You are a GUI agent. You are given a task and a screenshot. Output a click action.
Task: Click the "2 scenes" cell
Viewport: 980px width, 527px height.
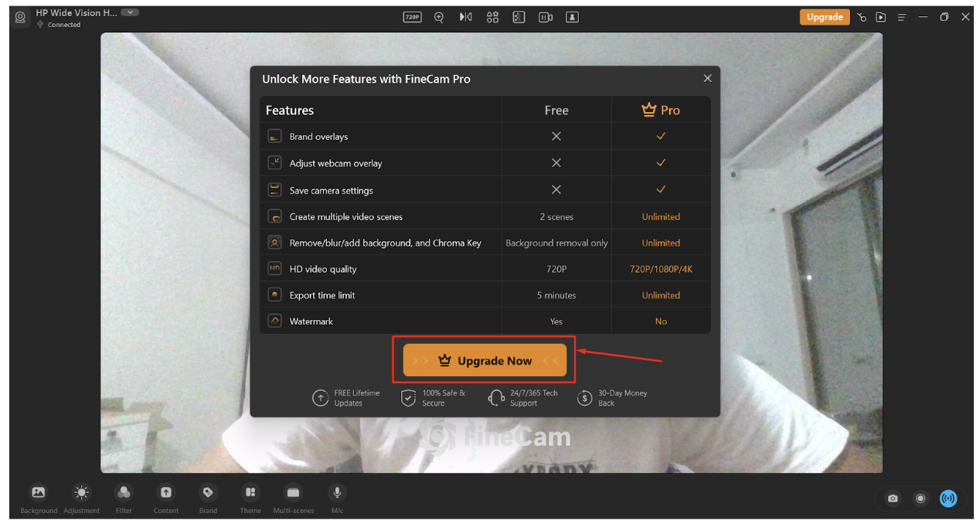pos(556,216)
